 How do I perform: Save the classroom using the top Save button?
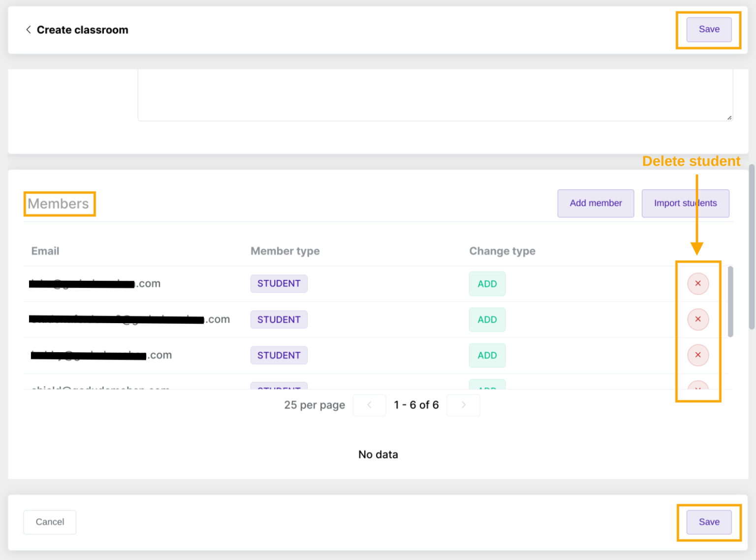click(709, 30)
